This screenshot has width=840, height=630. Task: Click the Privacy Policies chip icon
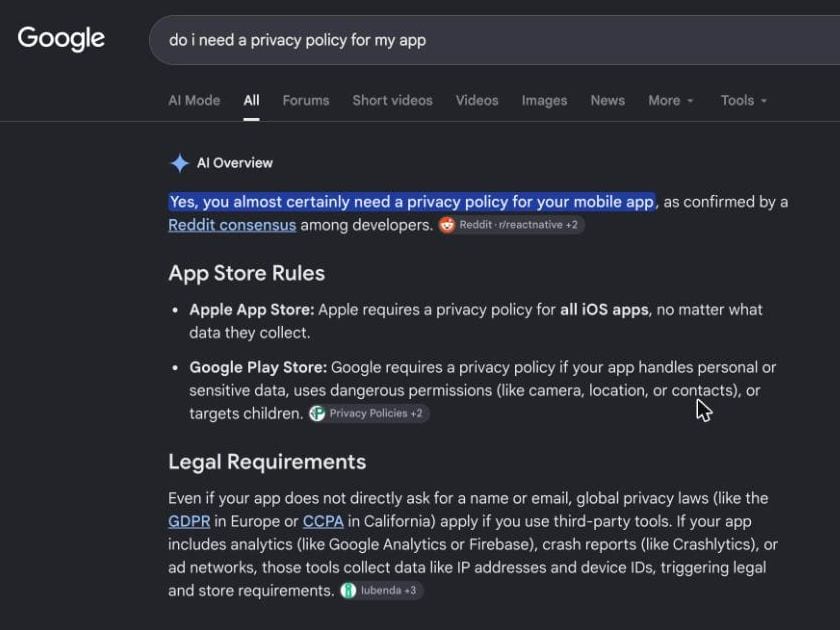(x=317, y=413)
